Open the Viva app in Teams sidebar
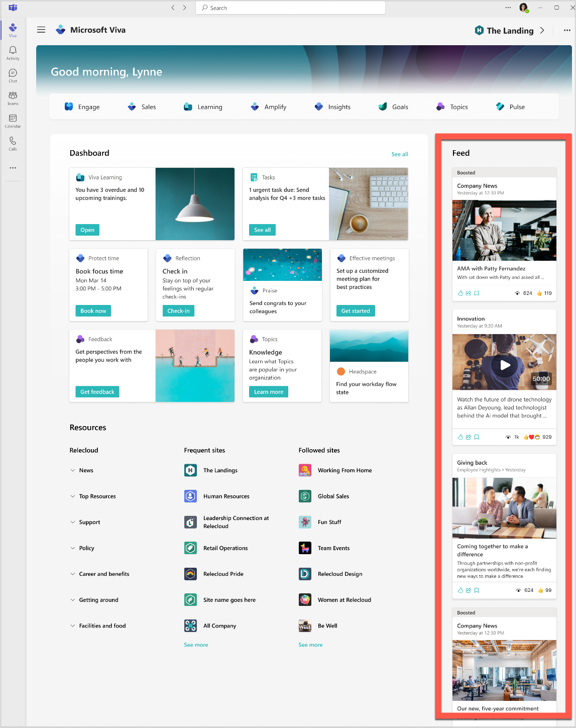576x728 pixels. point(13,30)
